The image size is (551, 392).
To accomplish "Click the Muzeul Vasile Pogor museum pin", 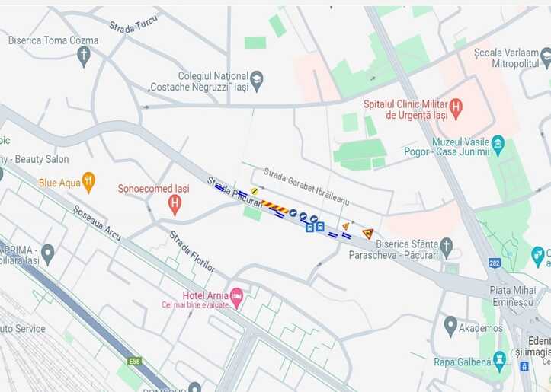I will click(498, 145).
